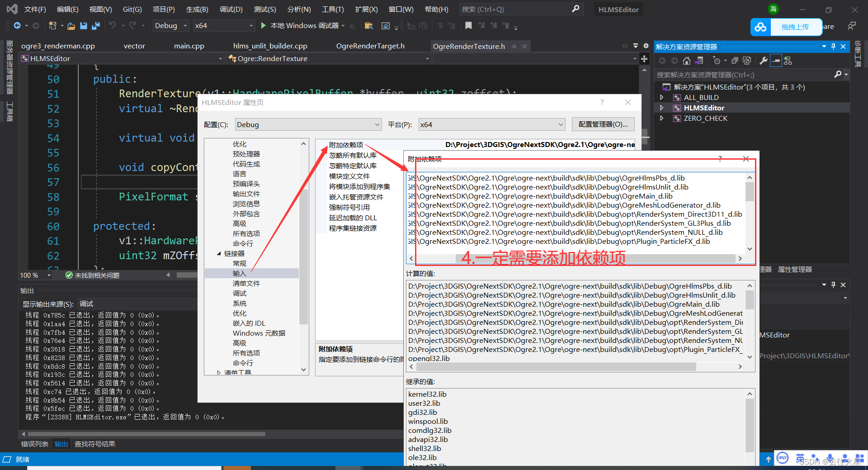Screen dimensions: 868x470
Task: Collapse the 链接器 tree node
Action: (x=219, y=254)
